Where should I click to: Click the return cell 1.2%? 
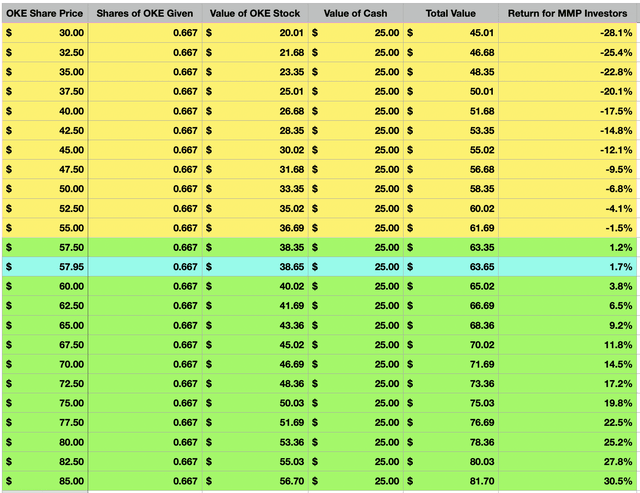click(x=567, y=247)
